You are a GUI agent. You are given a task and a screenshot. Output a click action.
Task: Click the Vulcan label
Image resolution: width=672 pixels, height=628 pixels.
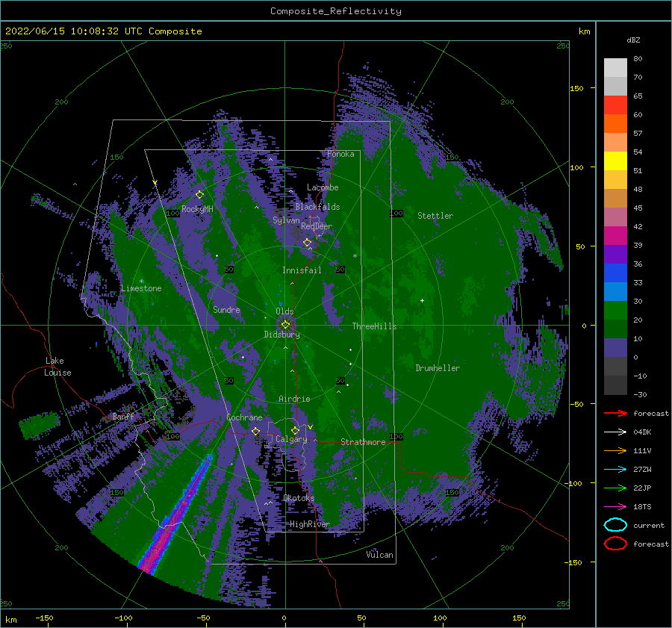point(380,555)
